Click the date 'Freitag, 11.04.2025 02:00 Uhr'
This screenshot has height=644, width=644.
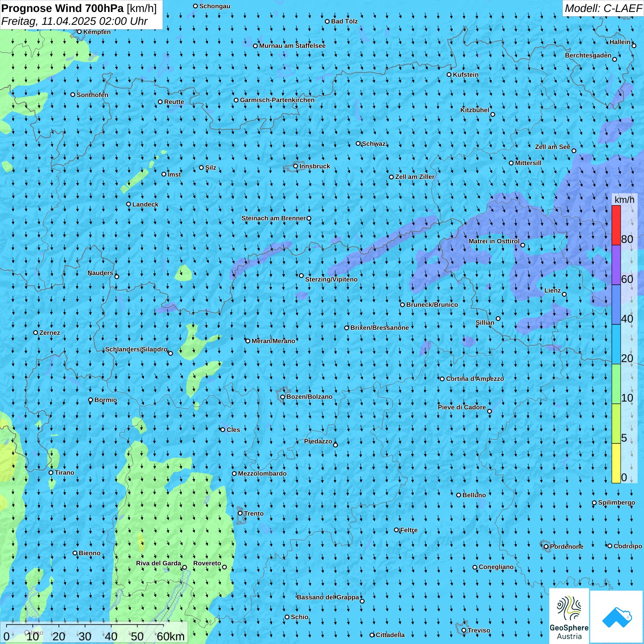coord(75,21)
